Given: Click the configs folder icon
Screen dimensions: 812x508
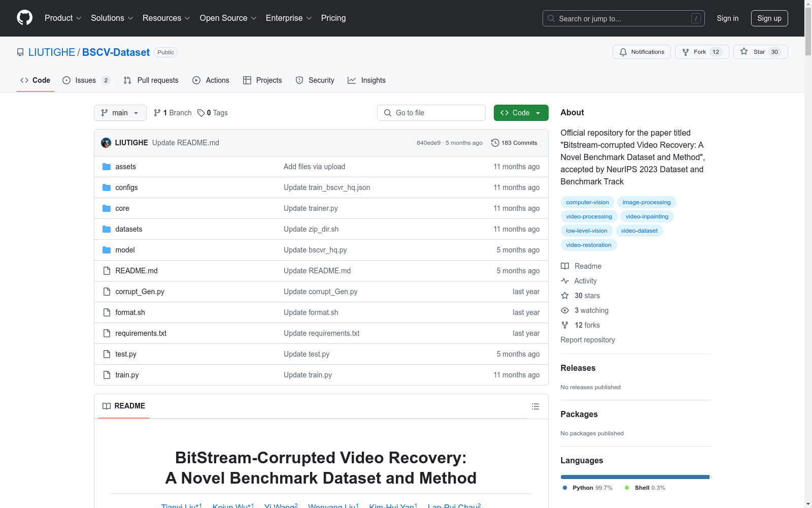Looking at the screenshot, I should 107,187.
